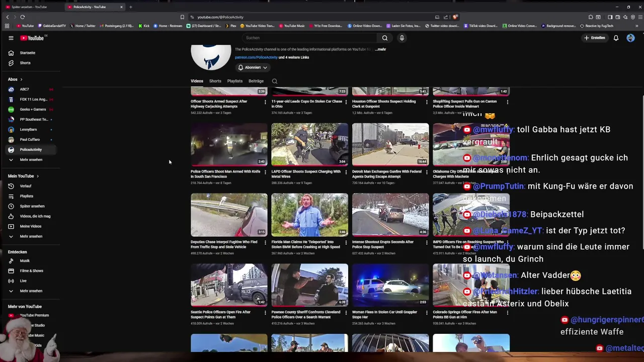Open Seattle Police Officers Open Fire video title
Viewport: 644px width, 362px height.
(x=220, y=314)
